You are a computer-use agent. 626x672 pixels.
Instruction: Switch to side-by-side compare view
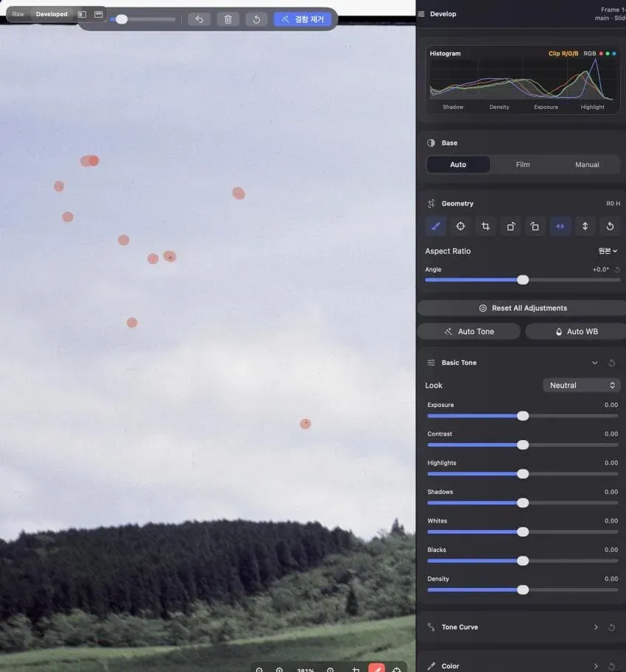click(82, 14)
